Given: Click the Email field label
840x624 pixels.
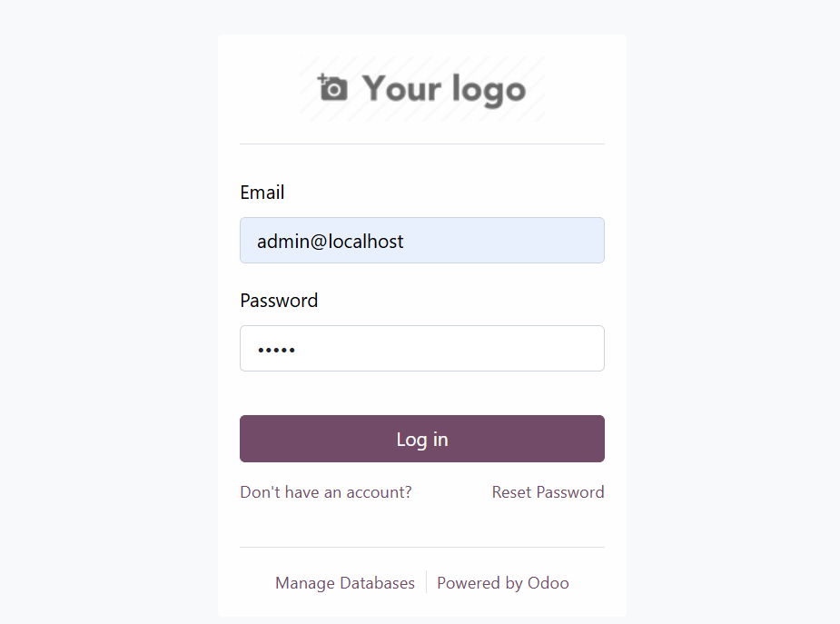Looking at the screenshot, I should (262, 193).
